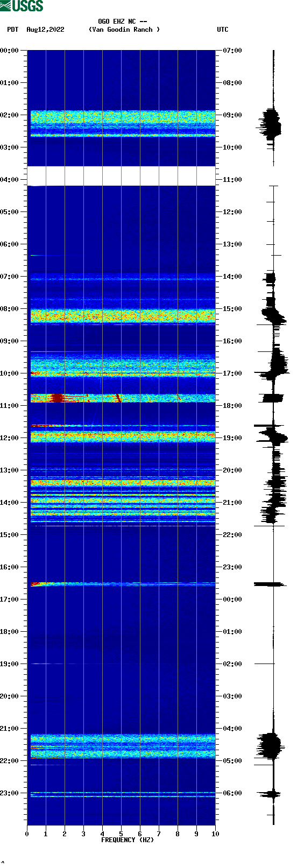Click the 02:00 PDT time label
The image size is (297, 868).
click(10, 115)
